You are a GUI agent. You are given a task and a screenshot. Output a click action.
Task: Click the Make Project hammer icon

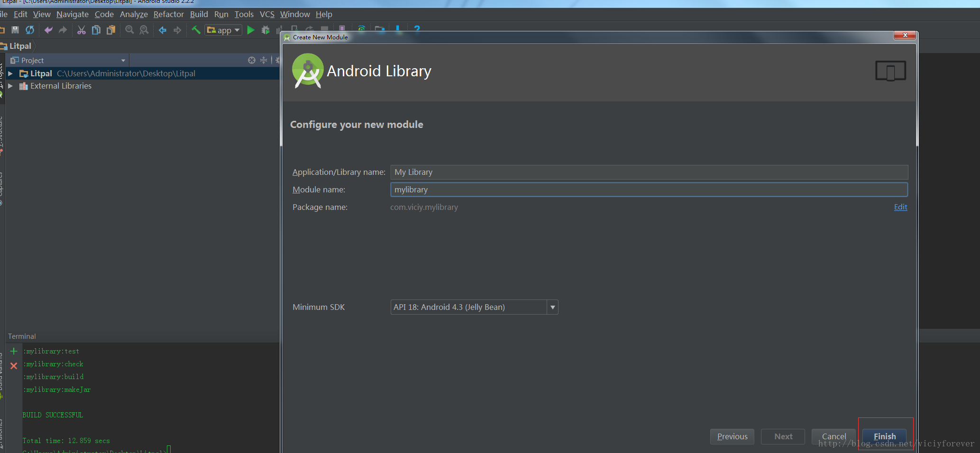pos(196,30)
